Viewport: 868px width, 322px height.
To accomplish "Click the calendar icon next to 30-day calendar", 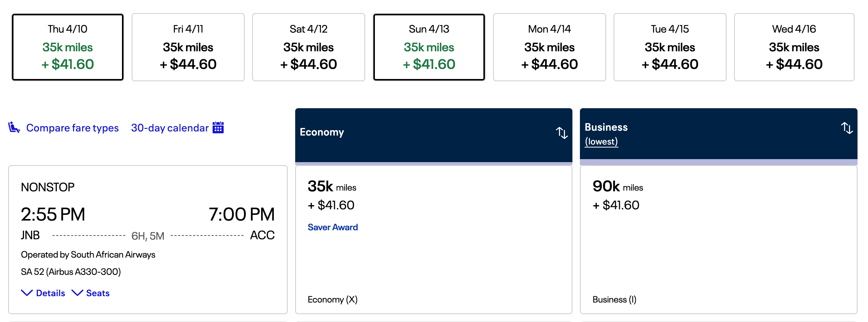I will point(217,127).
